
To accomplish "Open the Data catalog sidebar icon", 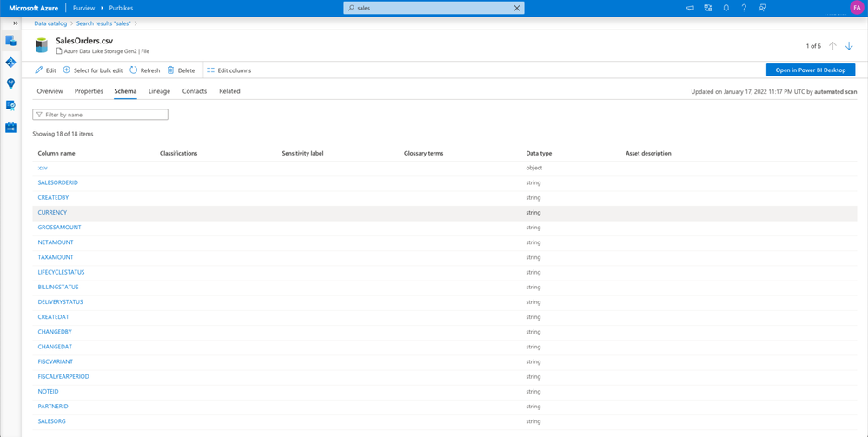I will [10, 41].
